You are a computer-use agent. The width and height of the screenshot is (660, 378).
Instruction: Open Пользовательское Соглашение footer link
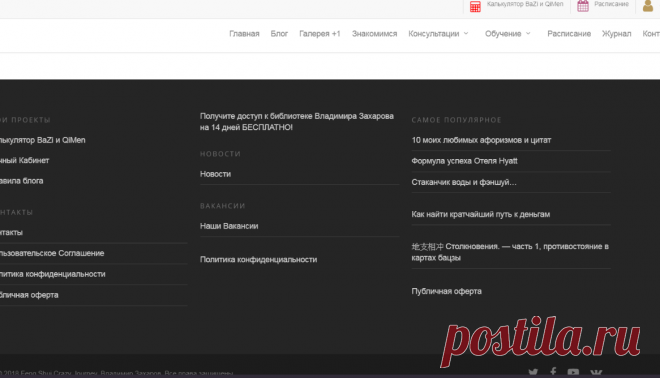[52, 253]
